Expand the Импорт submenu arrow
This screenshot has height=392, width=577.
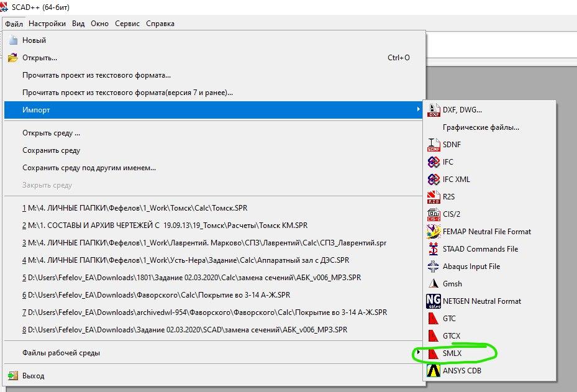pyautogui.click(x=418, y=109)
